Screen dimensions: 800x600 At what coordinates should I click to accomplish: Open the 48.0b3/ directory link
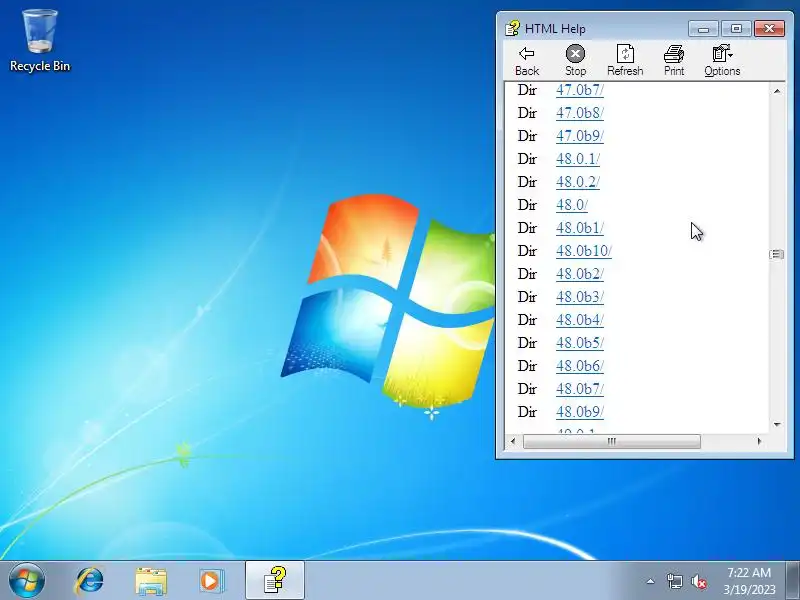pos(580,296)
